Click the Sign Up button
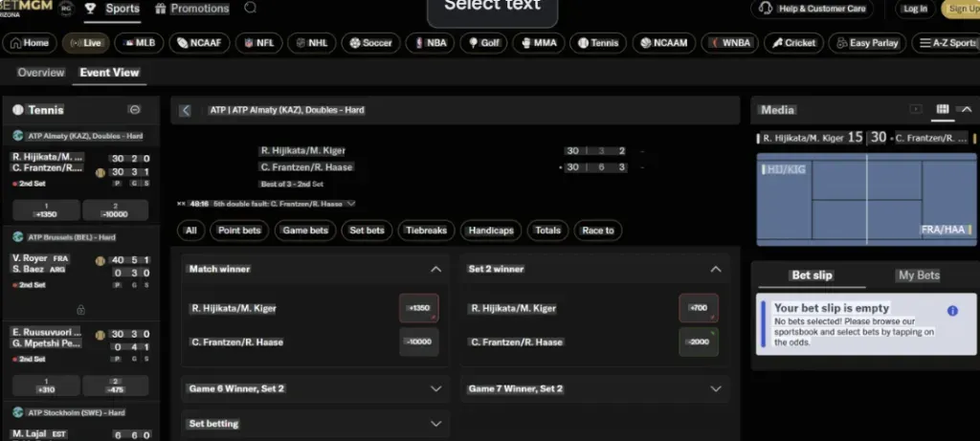 tap(961, 9)
